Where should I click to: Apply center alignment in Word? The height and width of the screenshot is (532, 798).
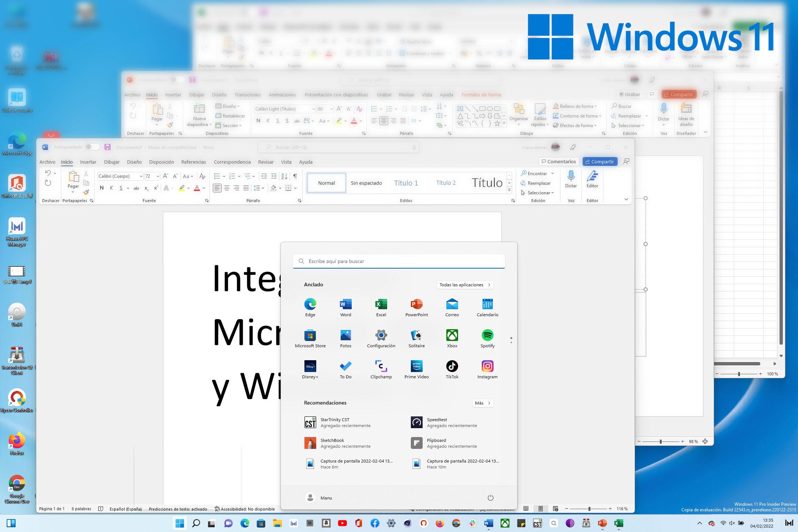point(227,188)
